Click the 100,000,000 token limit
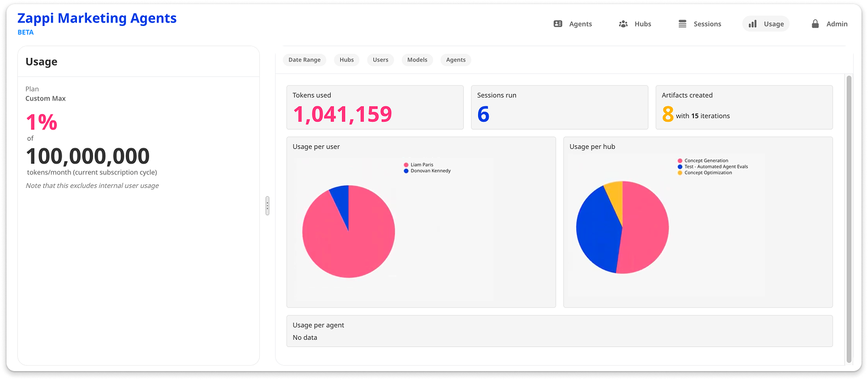 coord(88,156)
